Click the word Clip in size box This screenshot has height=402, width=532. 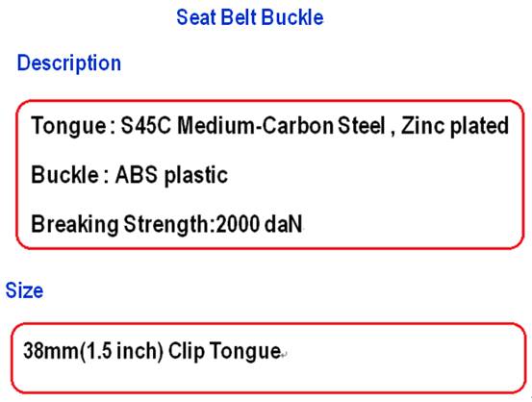pos(187,351)
